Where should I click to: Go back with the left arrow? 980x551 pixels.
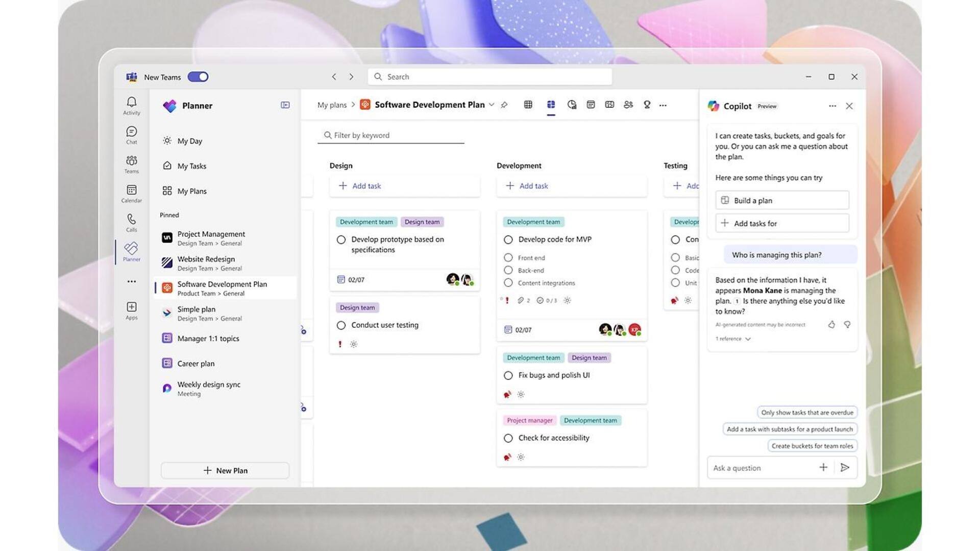[x=334, y=77]
